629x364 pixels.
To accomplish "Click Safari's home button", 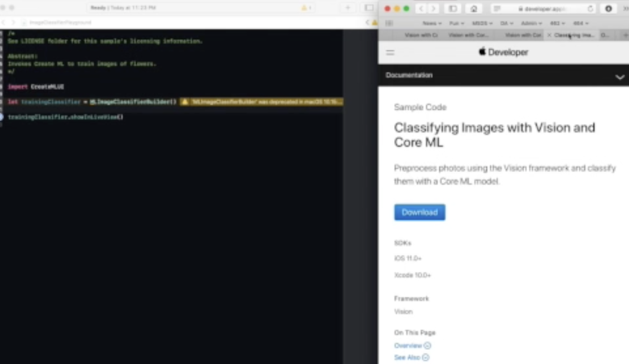I will click(474, 9).
